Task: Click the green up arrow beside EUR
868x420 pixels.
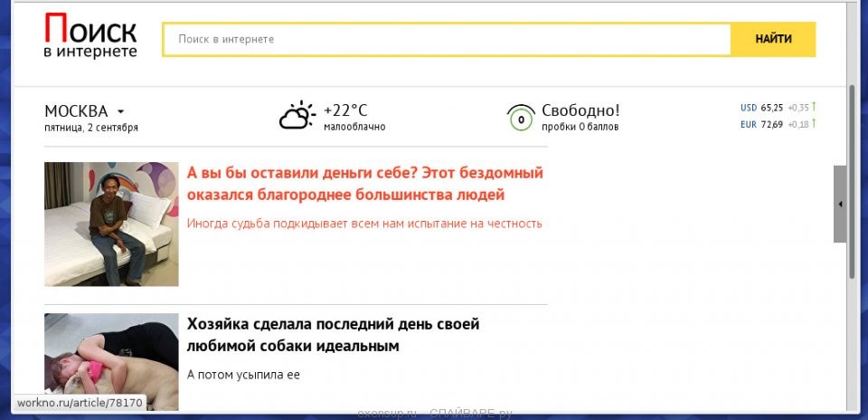Action: [814, 123]
